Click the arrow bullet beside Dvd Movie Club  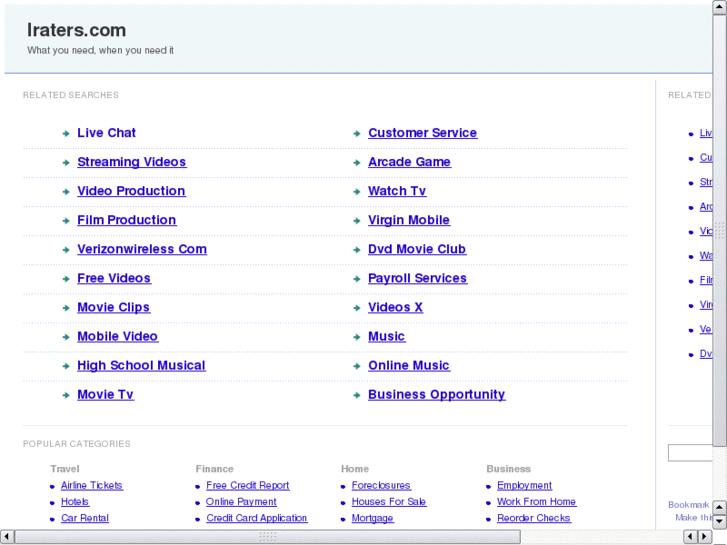click(x=357, y=250)
